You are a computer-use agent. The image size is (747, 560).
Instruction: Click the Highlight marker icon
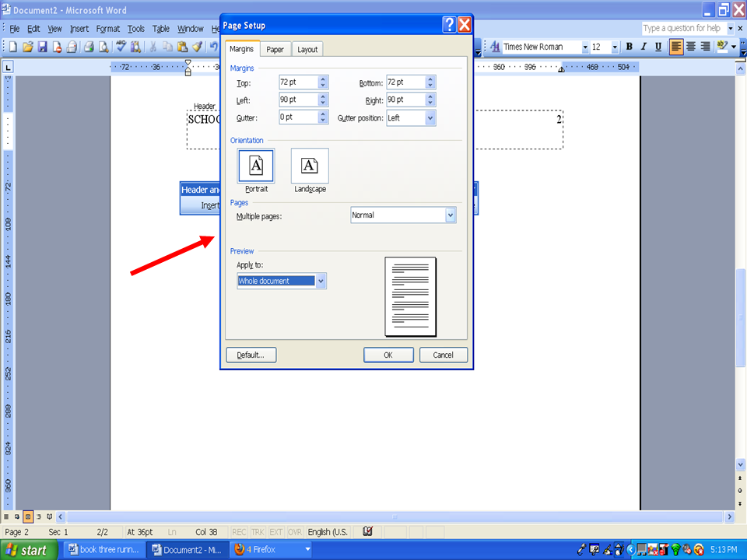[722, 46]
